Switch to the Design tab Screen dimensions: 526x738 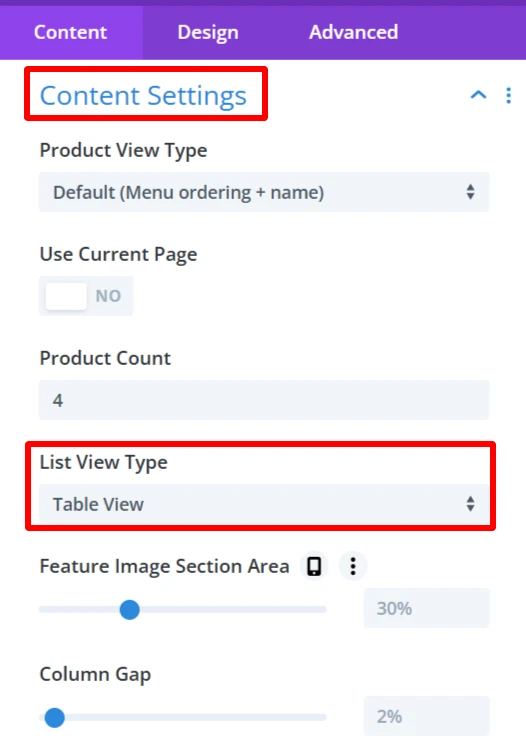pyautogui.click(x=208, y=32)
